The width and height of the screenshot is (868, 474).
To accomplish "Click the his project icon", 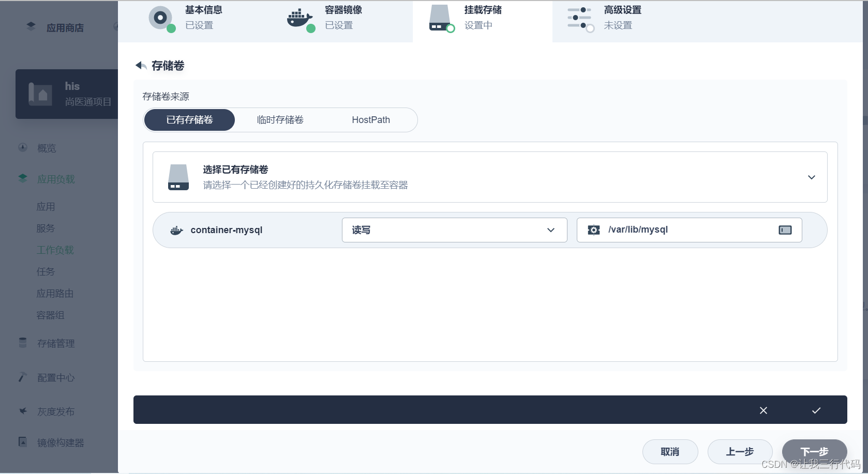I will point(40,94).
